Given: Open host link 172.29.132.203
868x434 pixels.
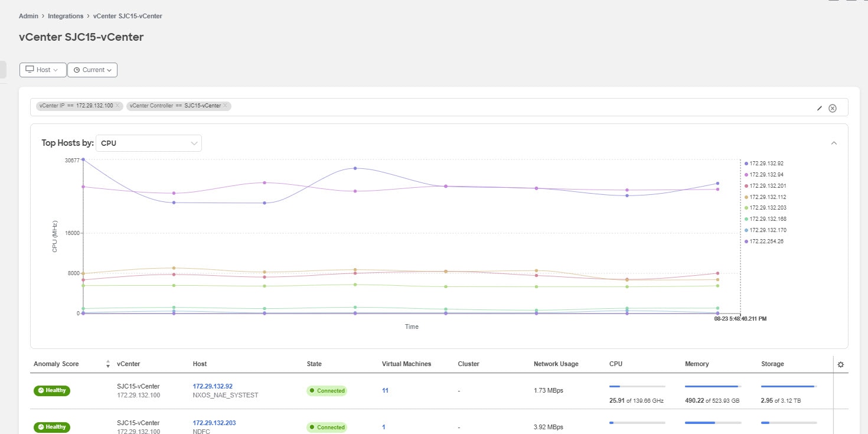Looking at the screenshot, I should (x=214, y=423).
